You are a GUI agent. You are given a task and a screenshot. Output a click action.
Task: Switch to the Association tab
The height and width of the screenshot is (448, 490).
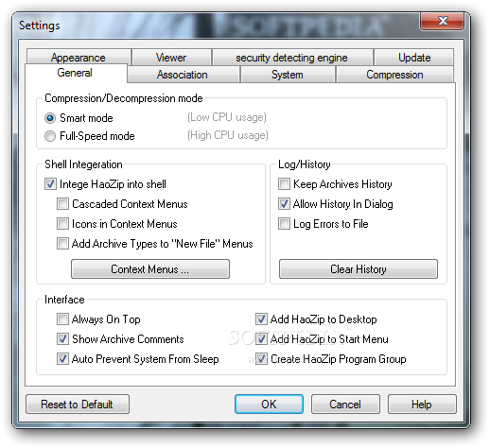point(183,75)
